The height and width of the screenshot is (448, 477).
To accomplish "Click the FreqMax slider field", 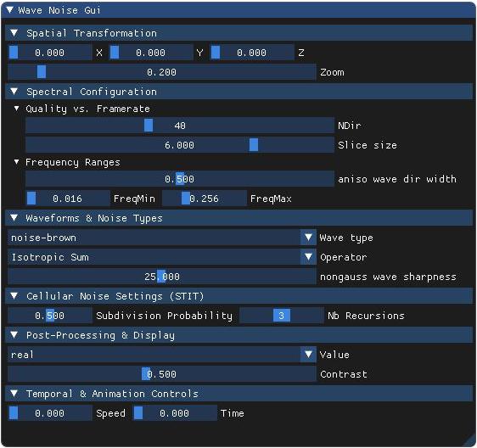I will (x=204, y=199).
